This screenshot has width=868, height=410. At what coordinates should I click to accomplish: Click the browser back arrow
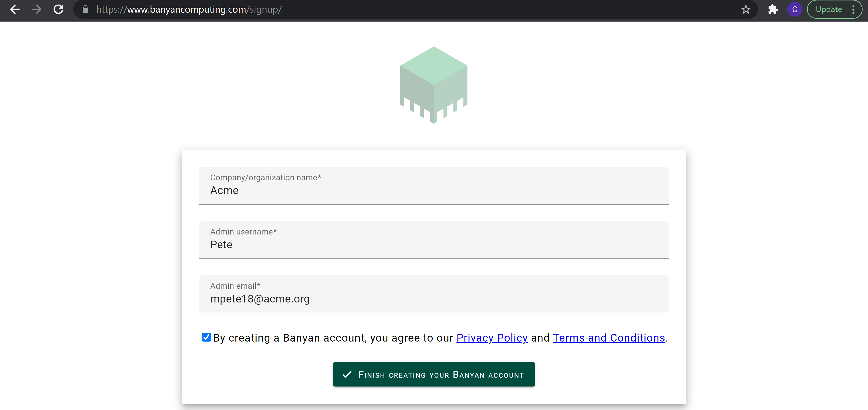tap(15, 9)
